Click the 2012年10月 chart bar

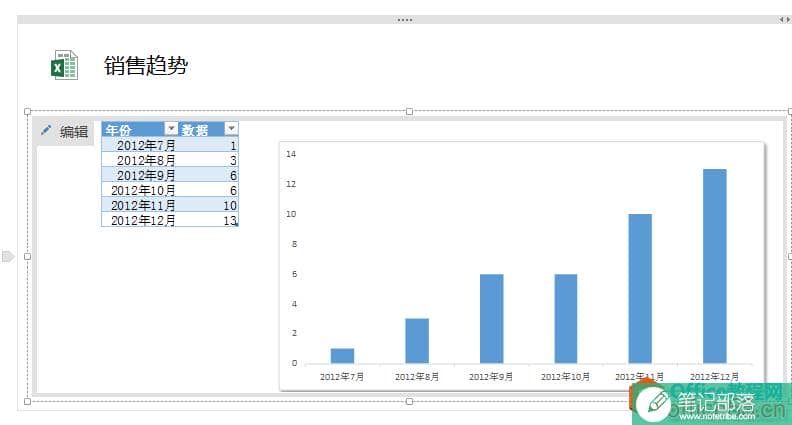coord(566,319)
